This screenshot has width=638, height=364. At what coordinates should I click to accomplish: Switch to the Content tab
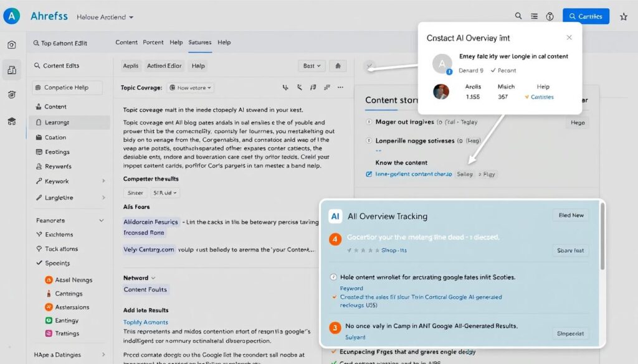click(x=126, y=42)
